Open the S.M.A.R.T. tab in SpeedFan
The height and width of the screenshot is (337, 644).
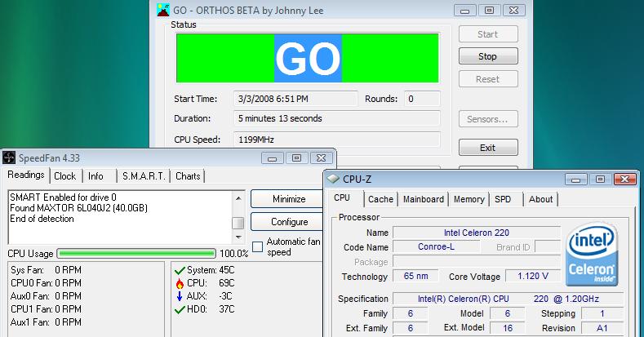(x=144, y=176)
